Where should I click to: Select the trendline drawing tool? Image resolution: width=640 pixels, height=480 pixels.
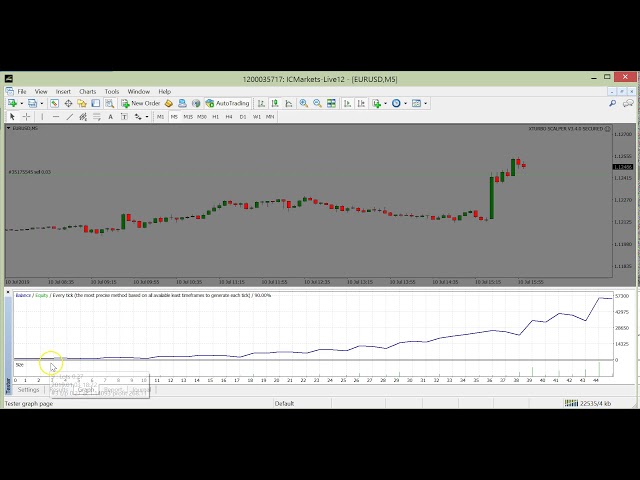pos(70,116)
